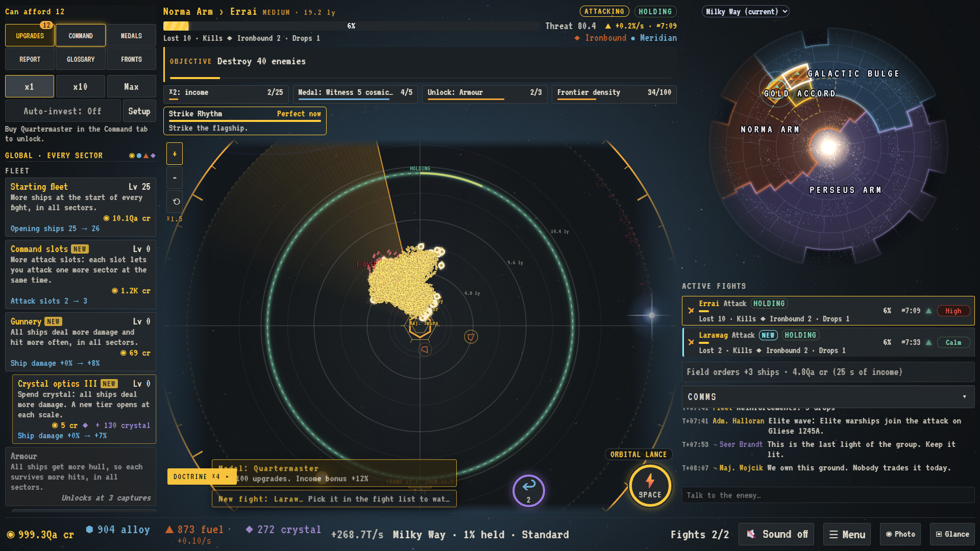Toggle Sound off button
Screen dimensions: 980x551
point(776,534)
